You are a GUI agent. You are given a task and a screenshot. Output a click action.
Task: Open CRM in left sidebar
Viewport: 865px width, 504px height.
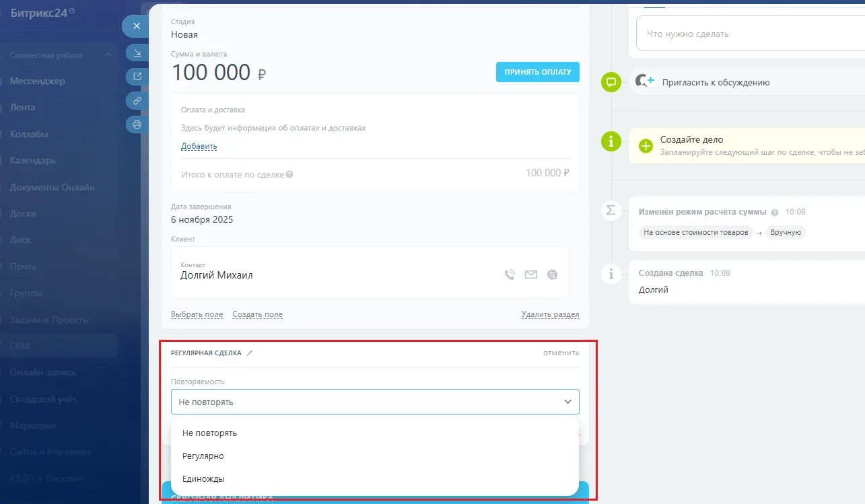(20, 346)
